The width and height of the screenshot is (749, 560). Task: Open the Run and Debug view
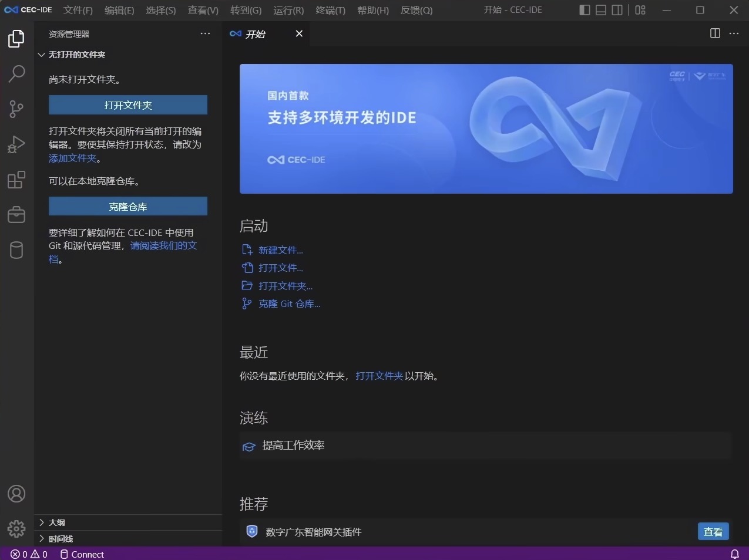[16, 144]
